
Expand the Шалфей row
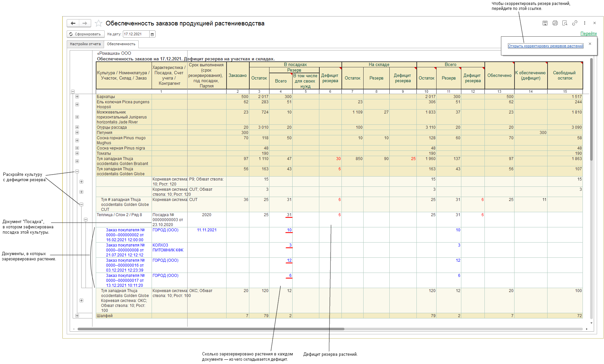coord(77,316)
